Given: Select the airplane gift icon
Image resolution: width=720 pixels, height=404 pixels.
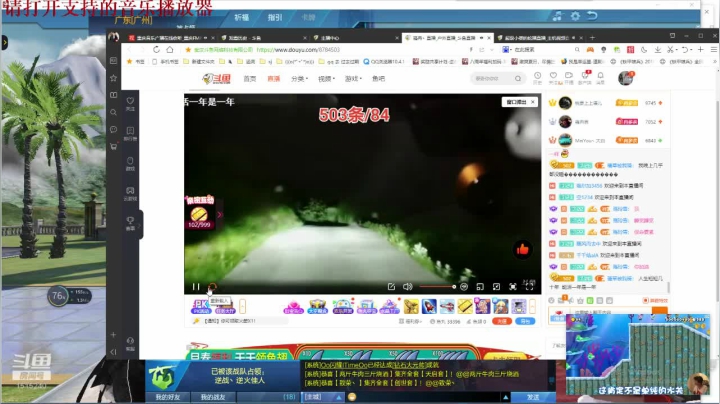Looking at the screenshot, I should [446, 306].
